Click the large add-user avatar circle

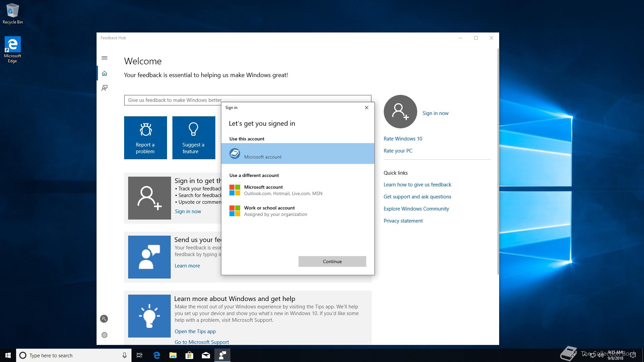(x=400, y=112)
